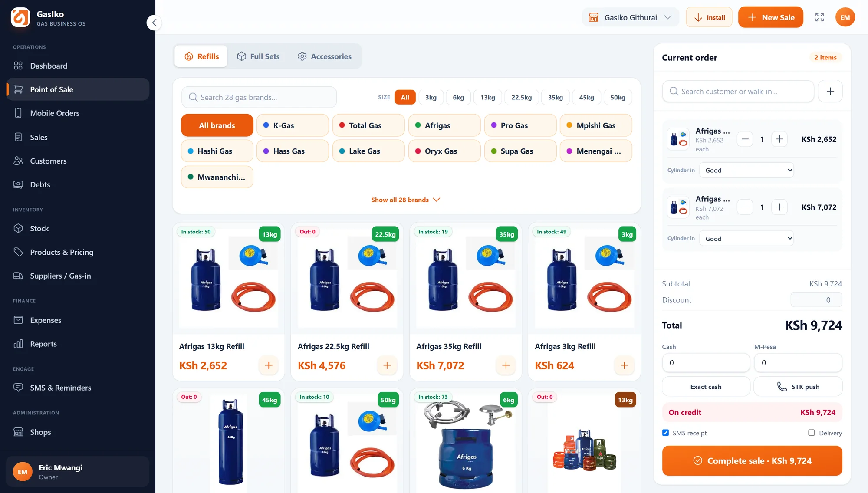Viewport: 868px width, 493px height.
Task: Filter by 35kg size
Action: pos(556,97)
